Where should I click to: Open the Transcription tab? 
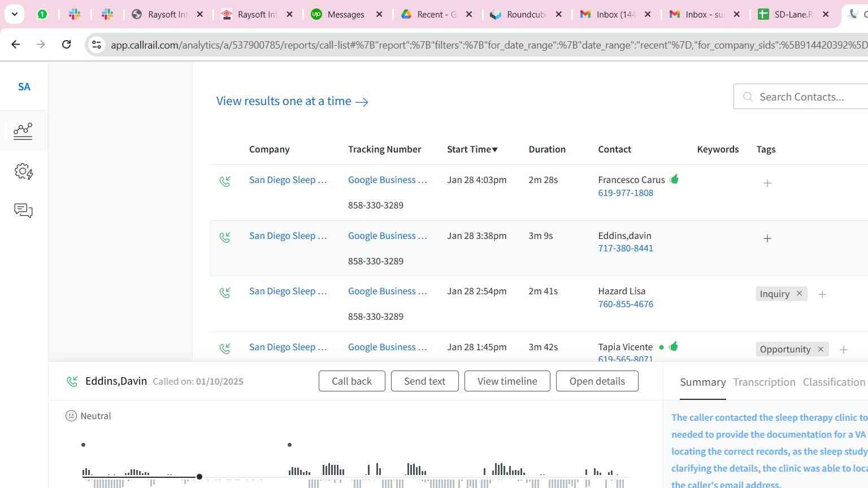(764, 382)
